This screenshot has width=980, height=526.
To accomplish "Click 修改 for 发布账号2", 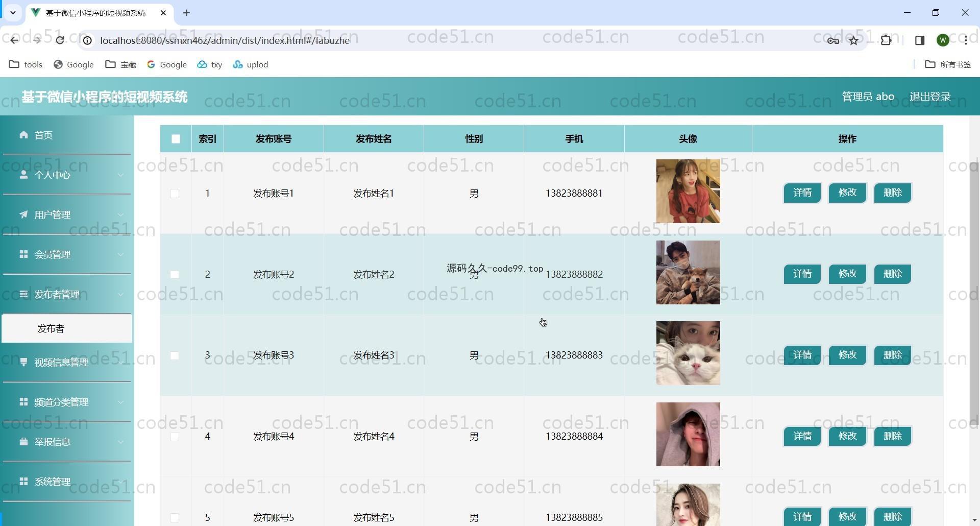I will coord(847,274).
